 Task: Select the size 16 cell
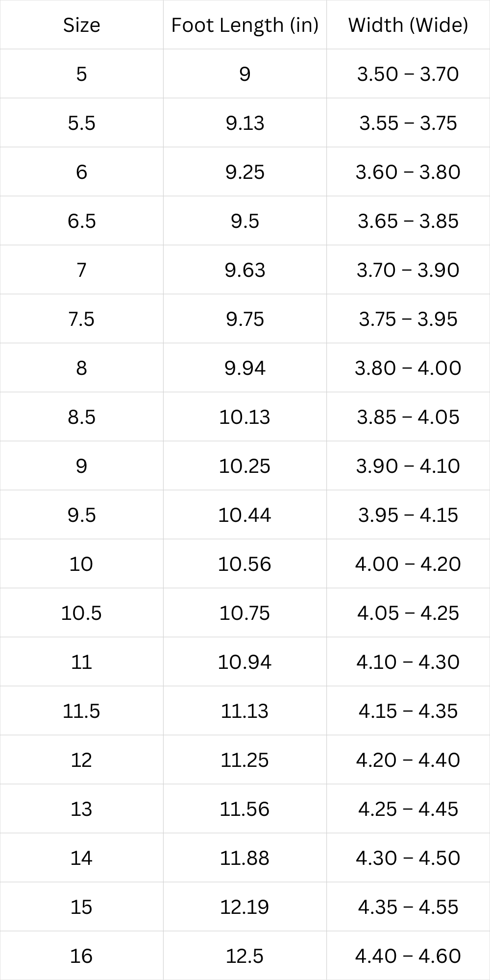click(81, 956)
